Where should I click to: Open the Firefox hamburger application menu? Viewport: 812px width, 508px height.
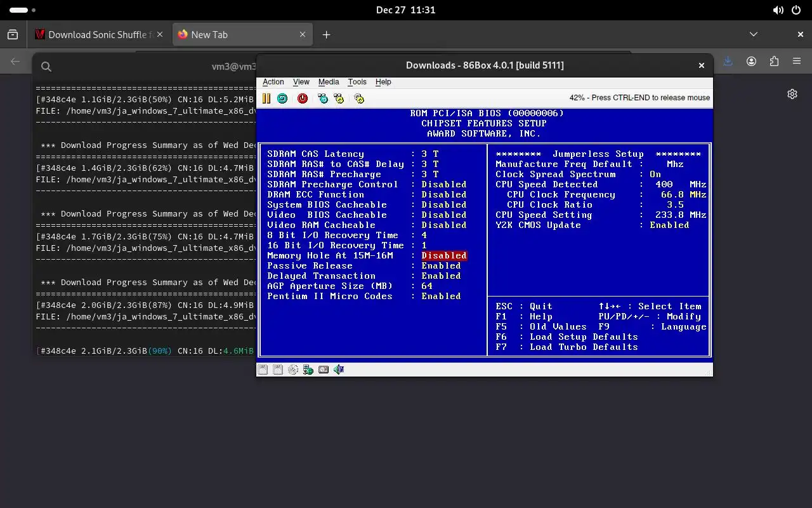(x=797, y=62)
